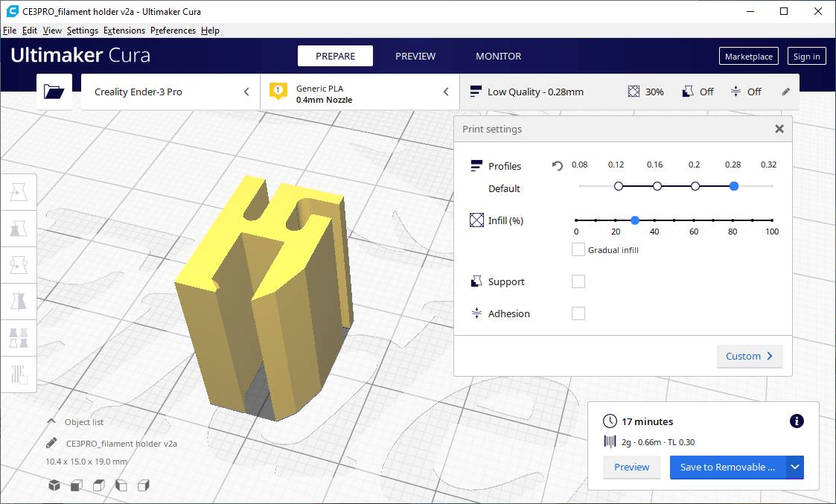This screenshot has width=836, height=504.
Task: Set infill slider to 60
Action: coord(694,220)
